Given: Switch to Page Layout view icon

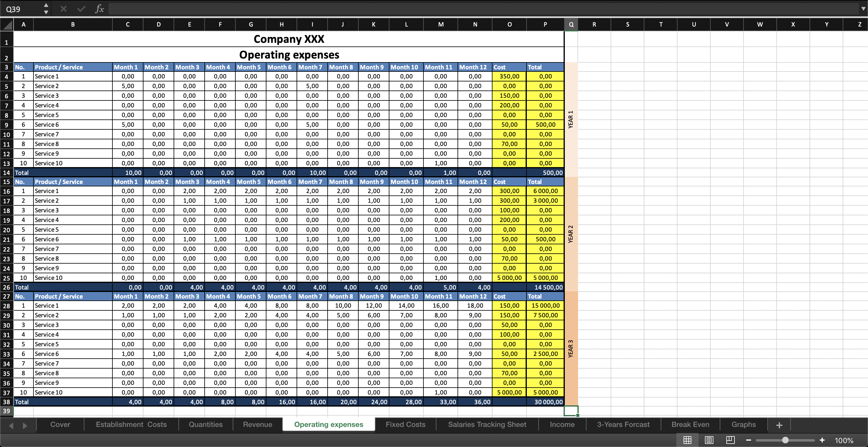Looking at the screenshot, I should click(x=709, y=440).
